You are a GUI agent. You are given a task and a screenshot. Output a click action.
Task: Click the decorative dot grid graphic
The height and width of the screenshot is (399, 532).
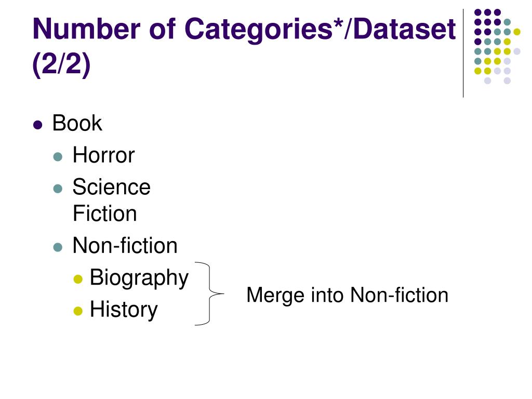pyautogui.click(x=497, y=46)
